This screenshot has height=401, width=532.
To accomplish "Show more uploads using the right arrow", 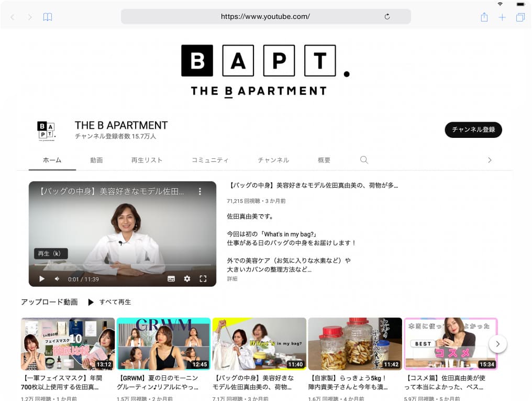I will 498,344.
